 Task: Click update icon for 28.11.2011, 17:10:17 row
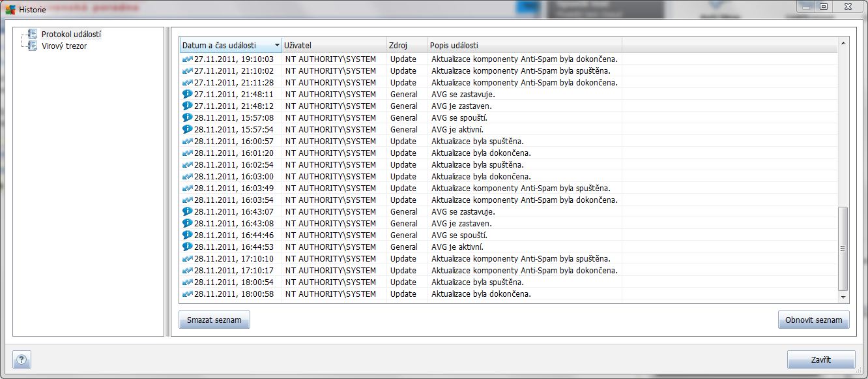[x=188, y=270]
